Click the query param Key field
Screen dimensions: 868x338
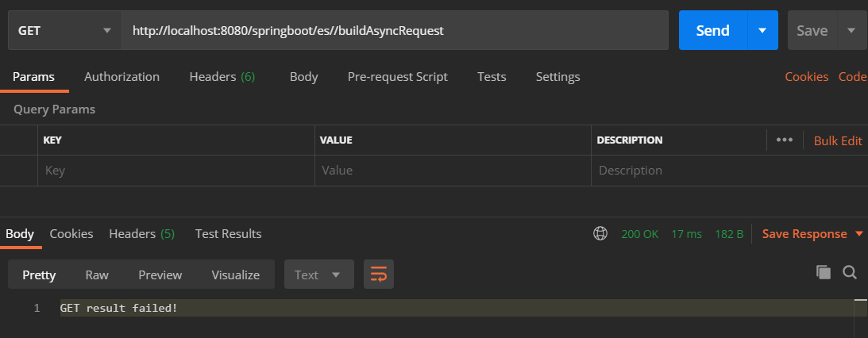tap(176, 171)
